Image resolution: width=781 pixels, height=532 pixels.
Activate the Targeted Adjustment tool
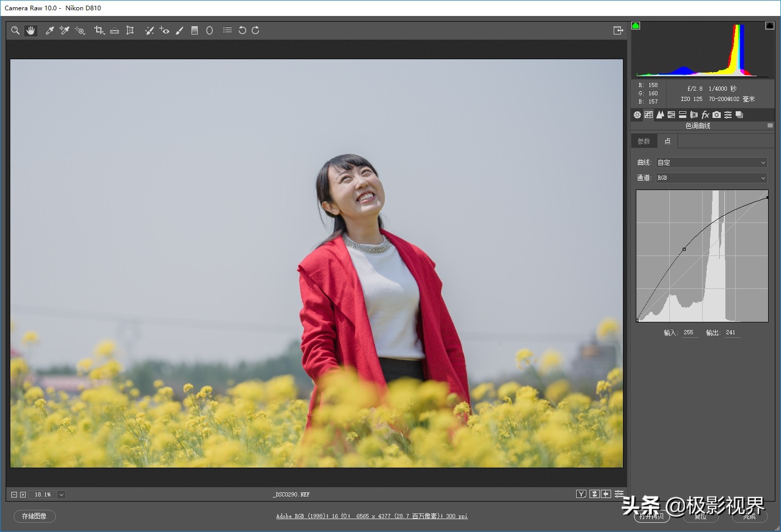coord(80,30)
